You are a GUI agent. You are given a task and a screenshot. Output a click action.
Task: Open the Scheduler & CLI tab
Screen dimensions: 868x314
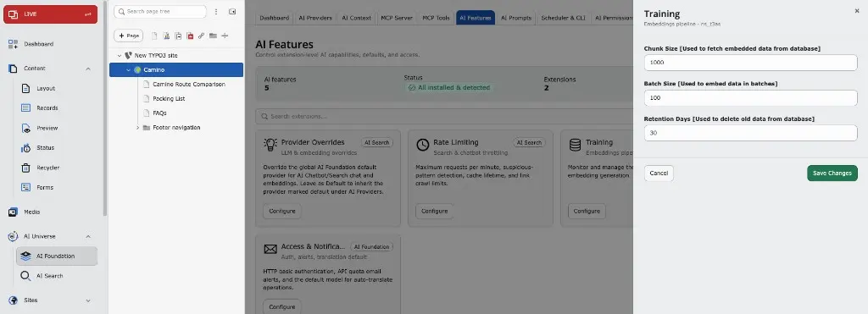[563, 18]
